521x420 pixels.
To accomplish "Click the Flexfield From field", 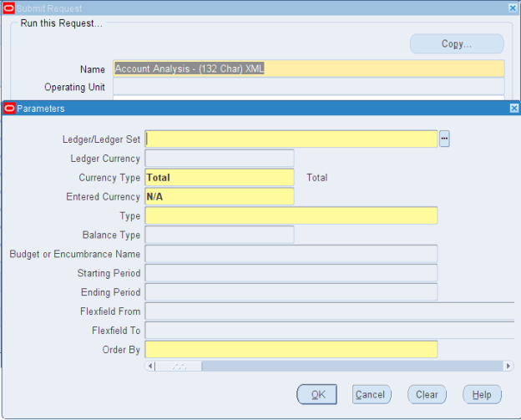I will (x=329, y=311).
